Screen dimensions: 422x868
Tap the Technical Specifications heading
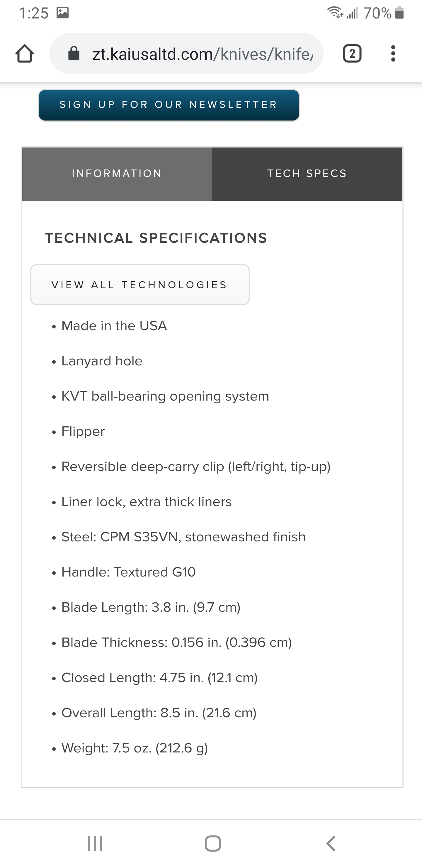[156, 238]
